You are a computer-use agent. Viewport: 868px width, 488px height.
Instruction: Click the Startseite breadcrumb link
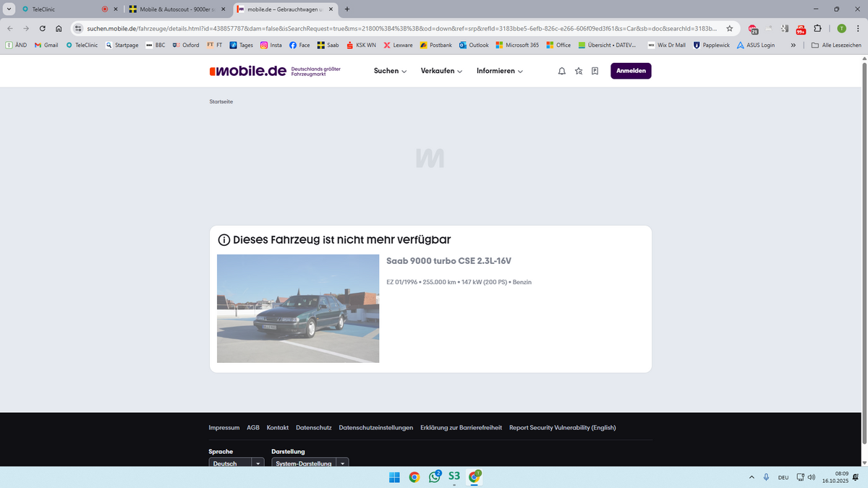221,101
